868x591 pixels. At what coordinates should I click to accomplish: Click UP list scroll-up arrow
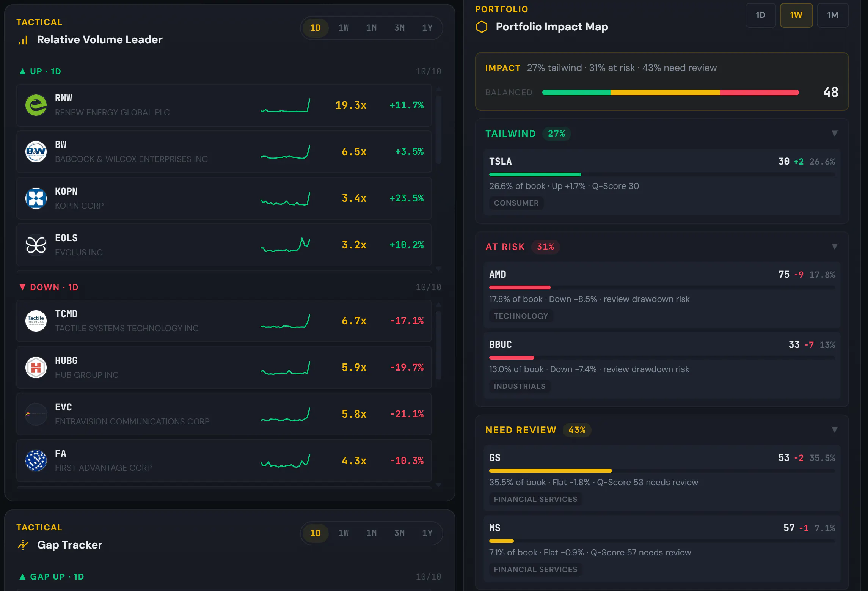(439, 89)
